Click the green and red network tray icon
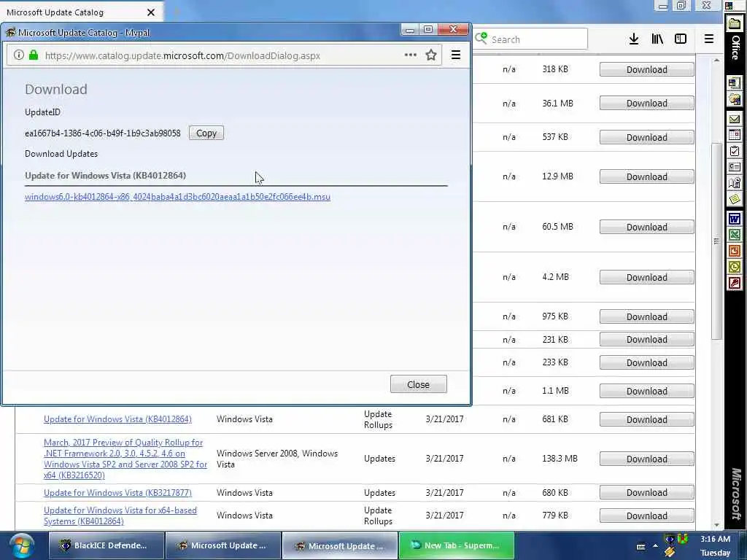 click(x=683, y=539)
